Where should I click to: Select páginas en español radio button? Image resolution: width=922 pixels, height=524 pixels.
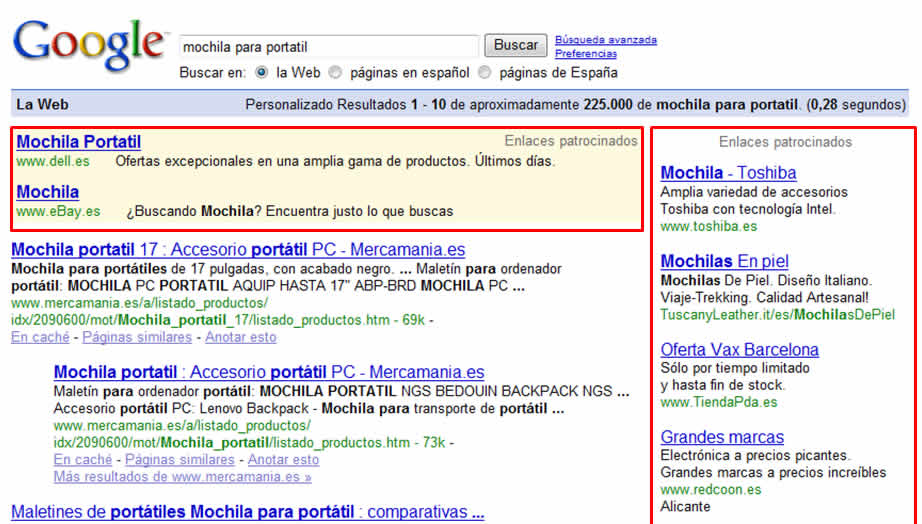335,72
